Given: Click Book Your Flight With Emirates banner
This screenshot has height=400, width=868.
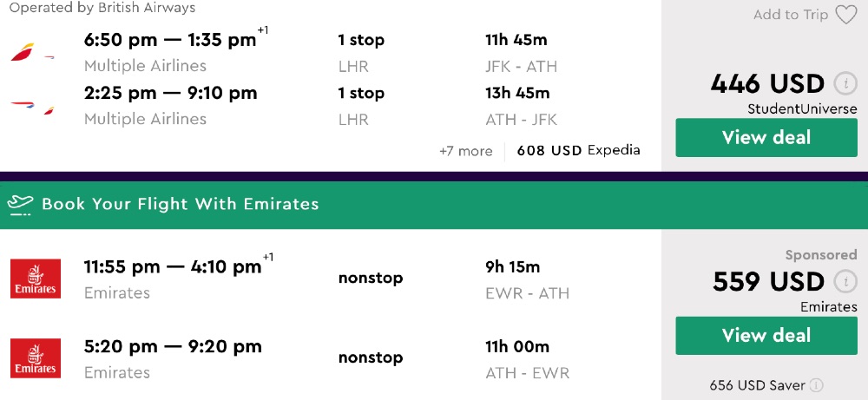Looking at the screenshot, I should click(181, 205).
